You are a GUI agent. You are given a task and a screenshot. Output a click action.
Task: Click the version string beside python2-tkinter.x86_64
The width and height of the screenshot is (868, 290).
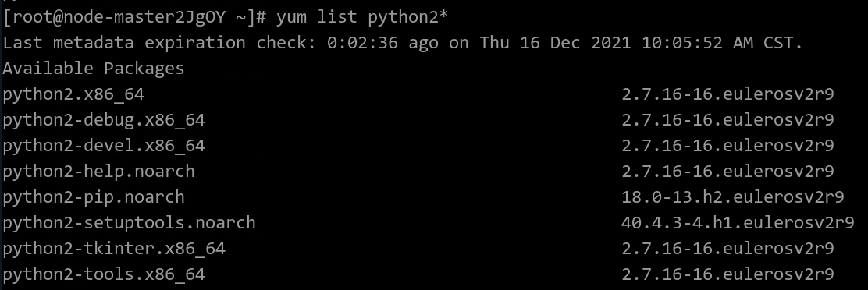pyautogui.click(x=728, y=249)
